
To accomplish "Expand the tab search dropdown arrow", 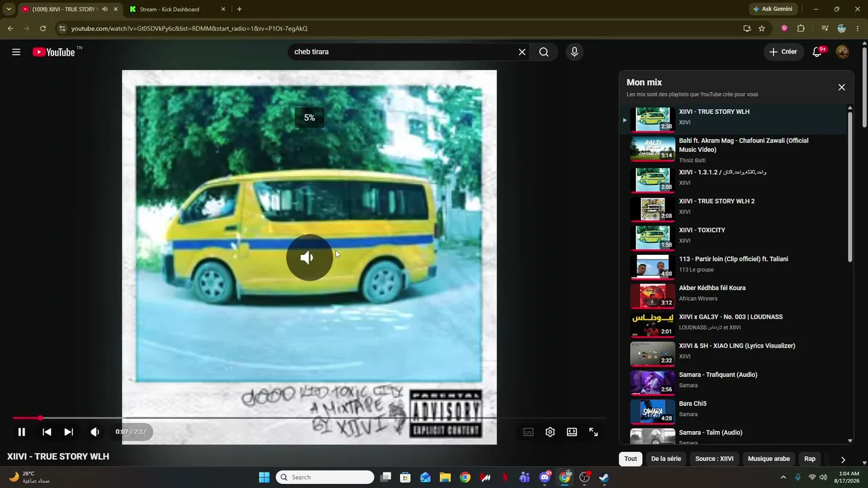I will coord(9,9).
